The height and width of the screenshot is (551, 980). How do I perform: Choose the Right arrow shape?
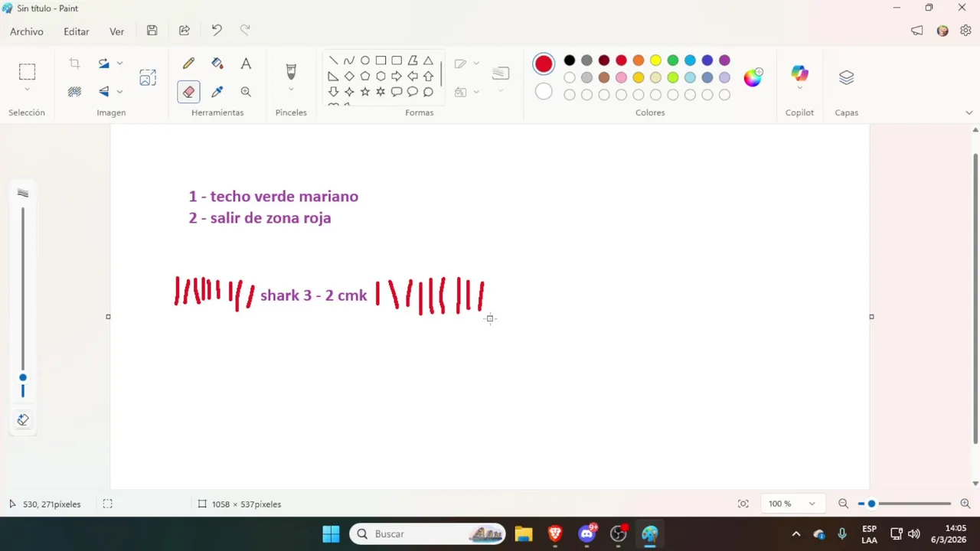[397, 77]
